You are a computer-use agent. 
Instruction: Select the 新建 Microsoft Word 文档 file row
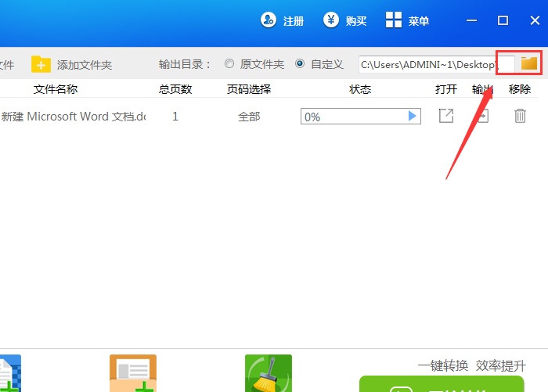(74, 117)
